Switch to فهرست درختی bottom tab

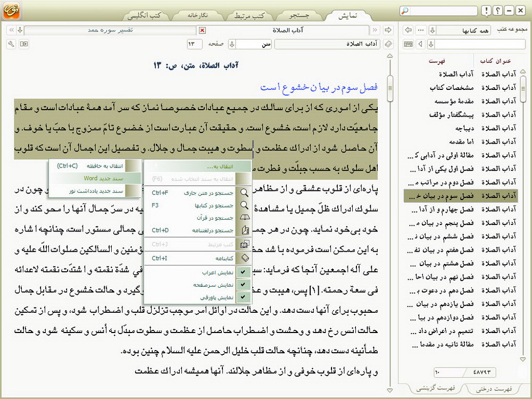tap(494, 389)
